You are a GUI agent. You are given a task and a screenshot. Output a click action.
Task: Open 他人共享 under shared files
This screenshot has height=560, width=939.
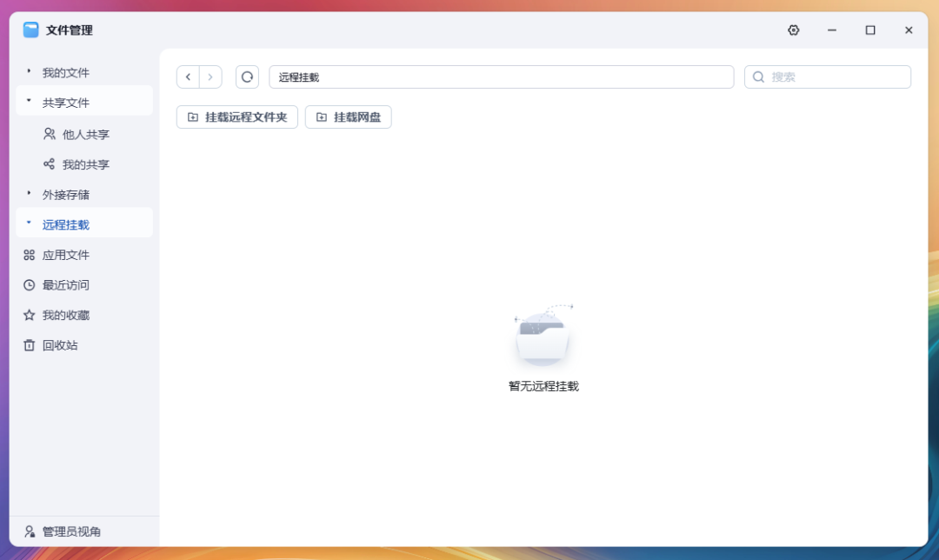[84, 134]
